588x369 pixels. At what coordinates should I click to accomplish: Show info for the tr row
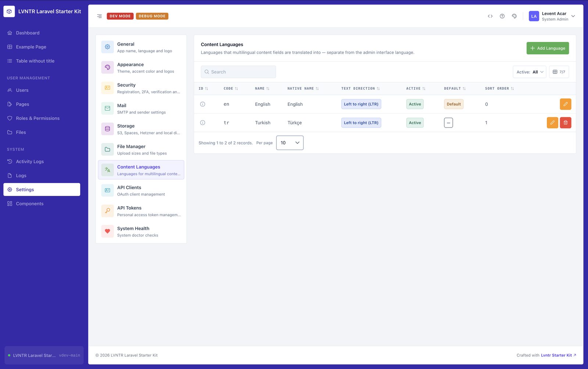[x=202, y=123]
